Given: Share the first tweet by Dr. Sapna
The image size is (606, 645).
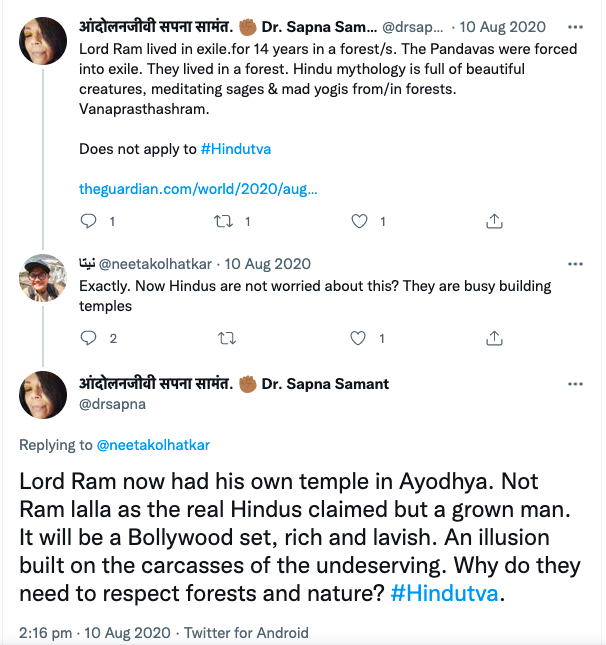Looking at the screenshot, I should point(494,221).
